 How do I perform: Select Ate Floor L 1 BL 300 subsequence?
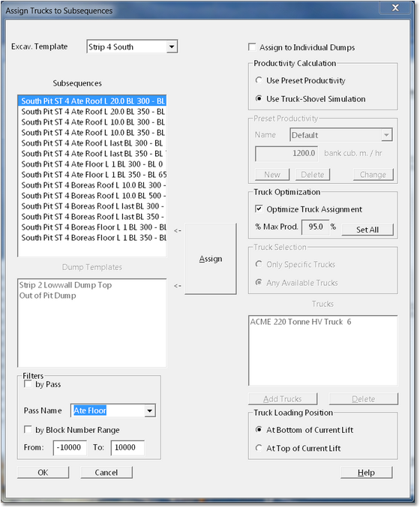pos(92,164)
